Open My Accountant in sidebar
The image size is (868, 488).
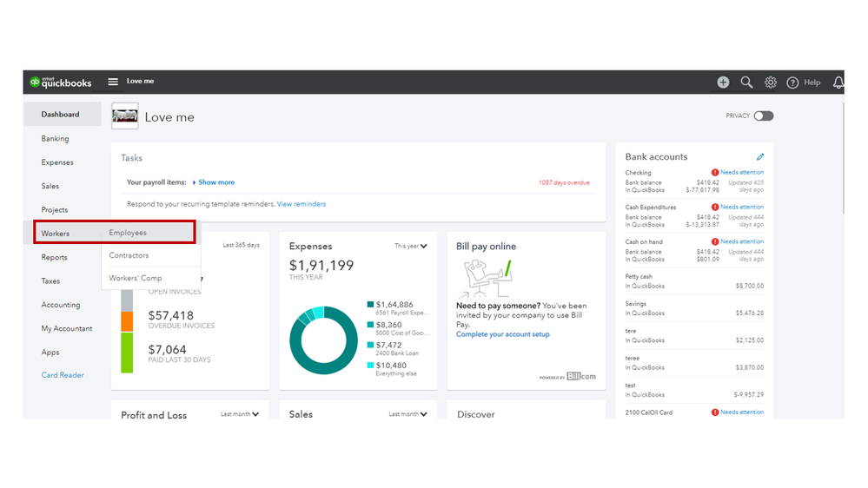pyautogui.click(x=66, y=328)
